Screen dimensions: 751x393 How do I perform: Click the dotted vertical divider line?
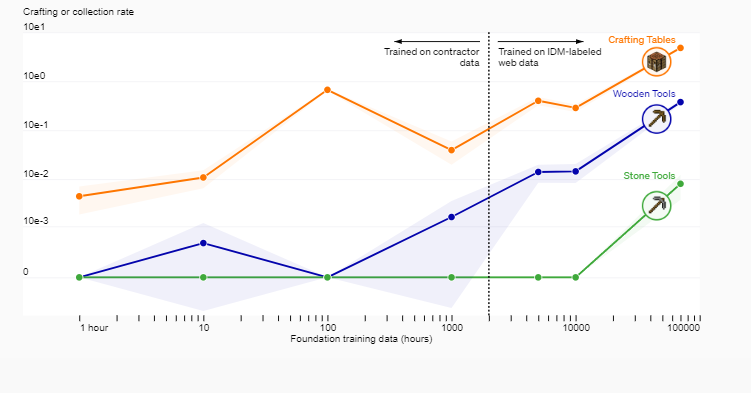pyautogui.click(x=489, y=175)
